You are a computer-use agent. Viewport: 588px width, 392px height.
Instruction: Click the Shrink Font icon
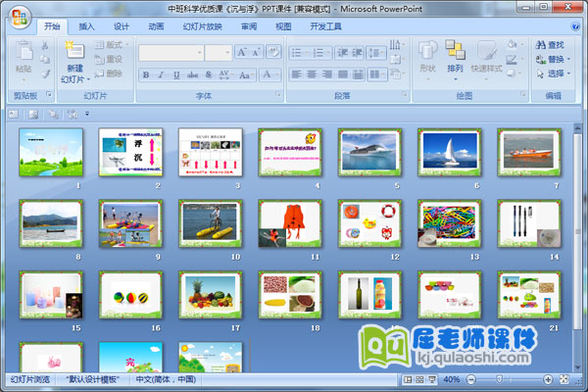pyautogui.click(x=256, y=52)
